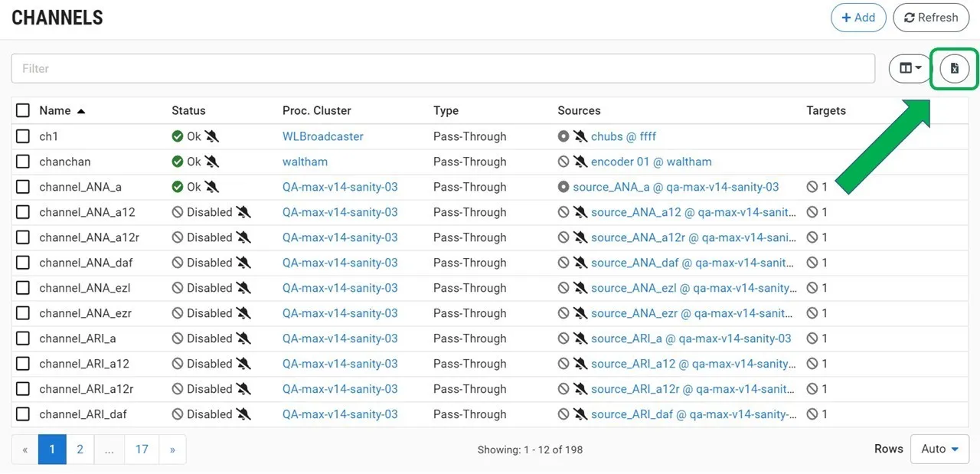Click the Disabled status icon for channel_ANA_a12
This screenshot has height=474, width=980.
[178, 212]
